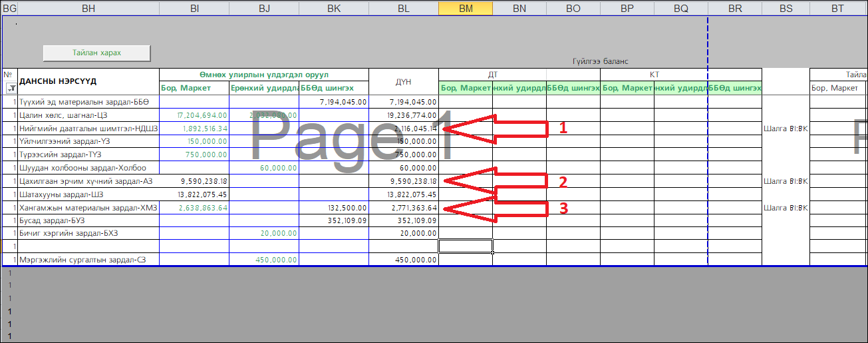Click the Гүйлгээ баланс title text
This screenshot has width=868, height=343.
[601, 61]
